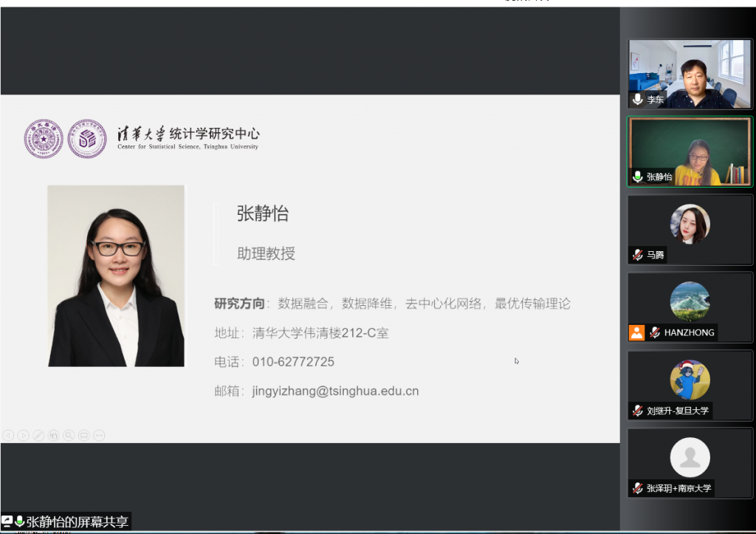Open the pen tool in slideshow toolbar
Screen dimensions: 756x534
click(38, 435)
